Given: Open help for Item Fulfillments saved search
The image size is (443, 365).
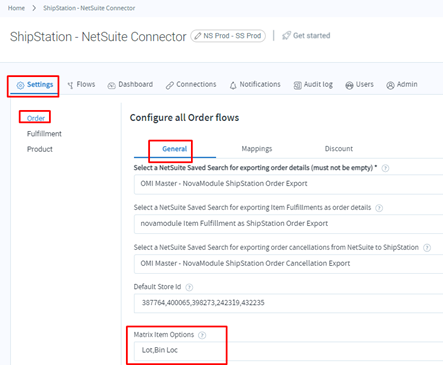Looking at the screenshot, I should [x=379, y=208].
